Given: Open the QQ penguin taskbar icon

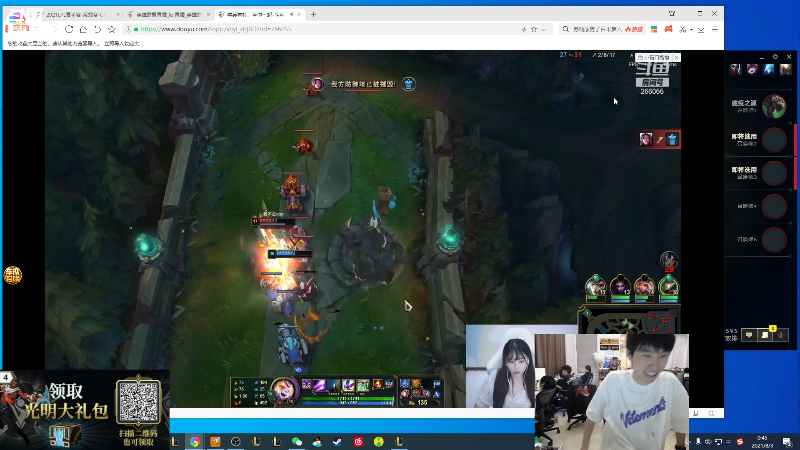Looking at the screenshot, I should [317, 441].
